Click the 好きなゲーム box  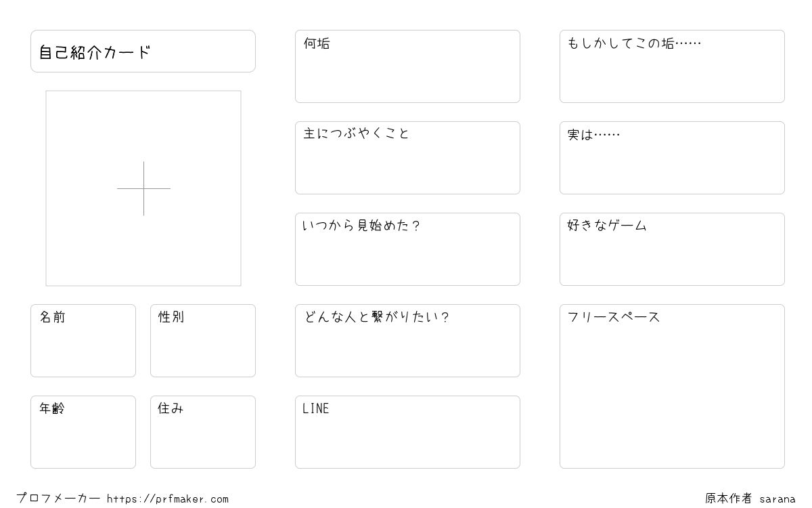[672, 249]
